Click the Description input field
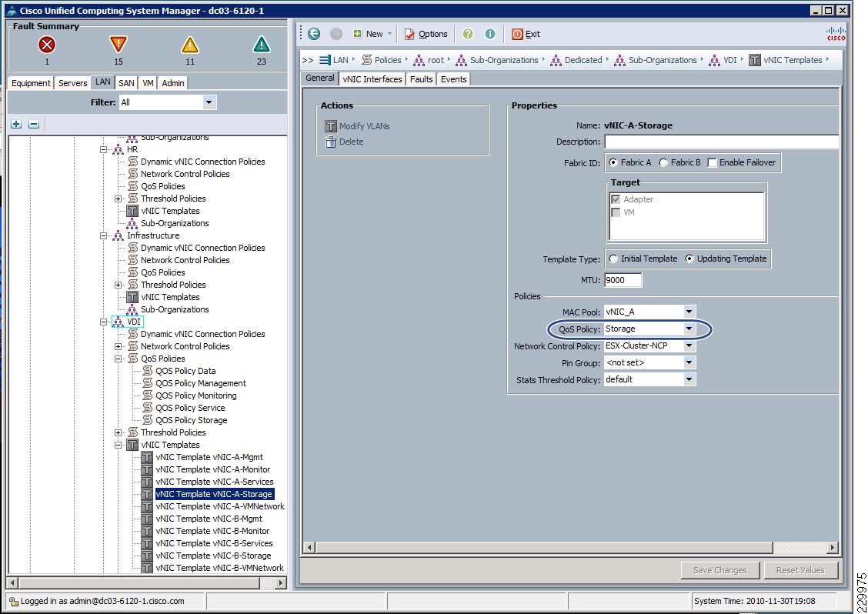868x614 pixels. 721,142
